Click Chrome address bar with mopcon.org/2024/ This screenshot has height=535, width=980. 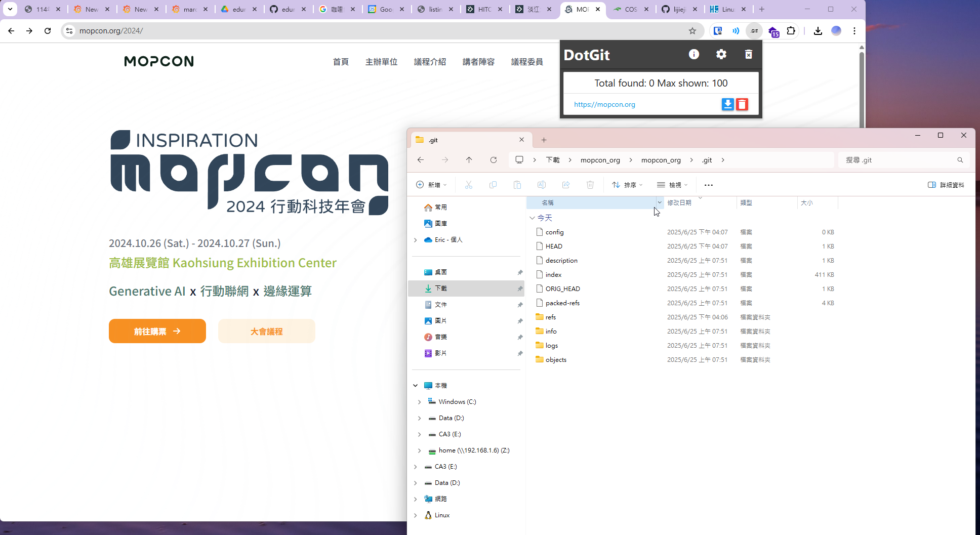point(382,31)
